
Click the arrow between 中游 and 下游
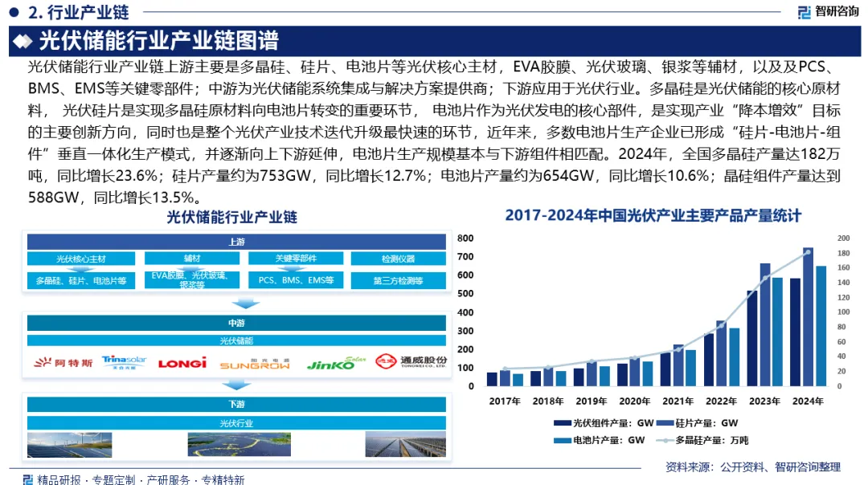236,385
